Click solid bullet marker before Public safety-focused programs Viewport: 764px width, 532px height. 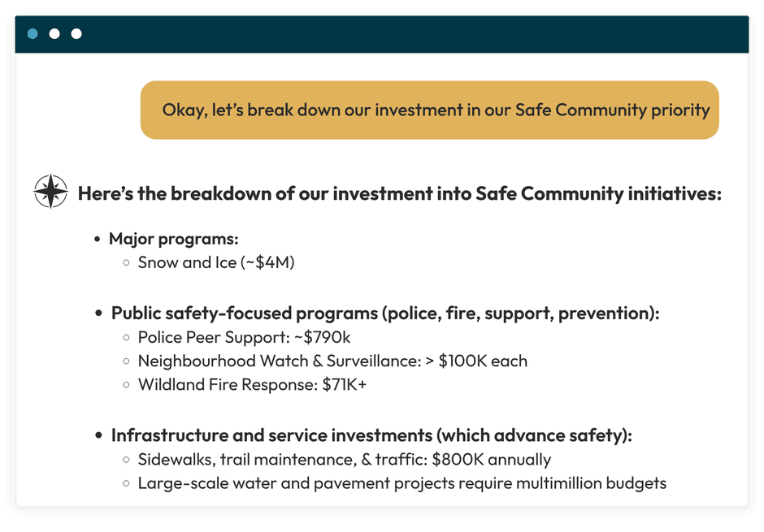pyautogui.click(x=99, y=314)
